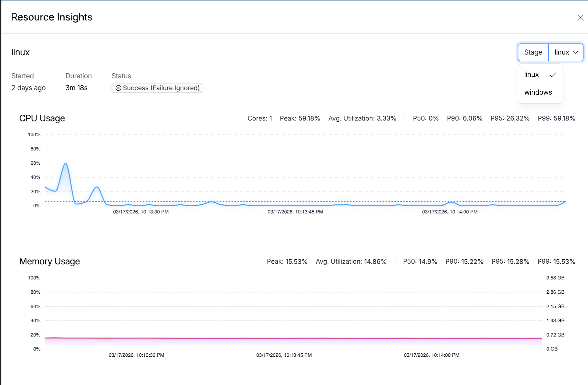Click the CPU usage peak on the chart

65,163
